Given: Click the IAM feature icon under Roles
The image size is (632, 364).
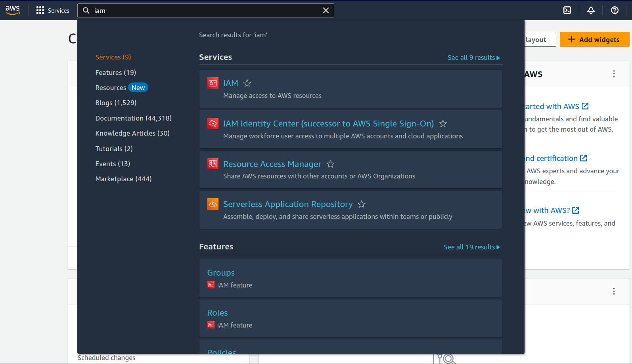Looking at the screenshot, I should point(211,325).
